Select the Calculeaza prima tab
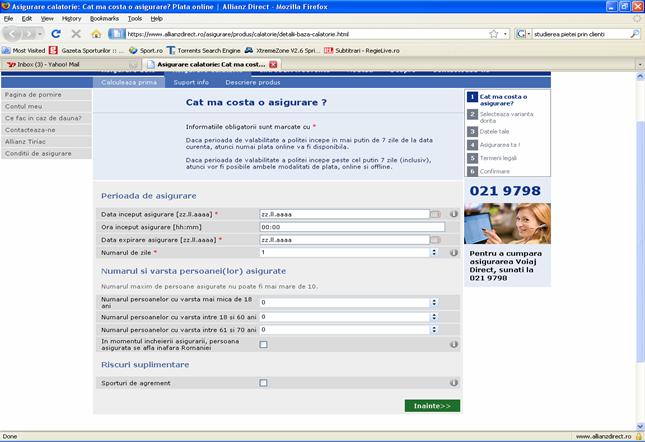Image resolution: width=645 pixels, height=442 pixels. [129, 82]
